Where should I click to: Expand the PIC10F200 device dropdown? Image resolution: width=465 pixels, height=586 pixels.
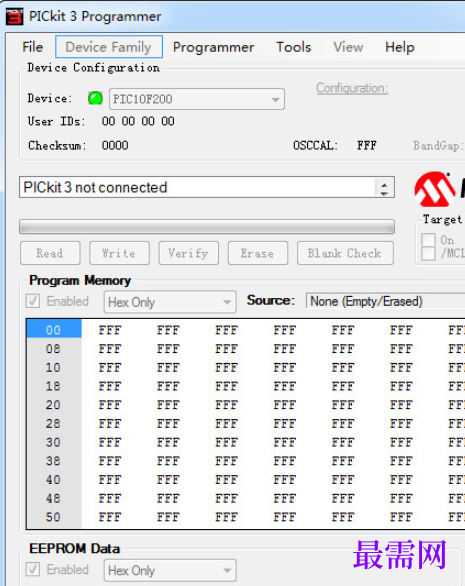[x=275, y=99]
